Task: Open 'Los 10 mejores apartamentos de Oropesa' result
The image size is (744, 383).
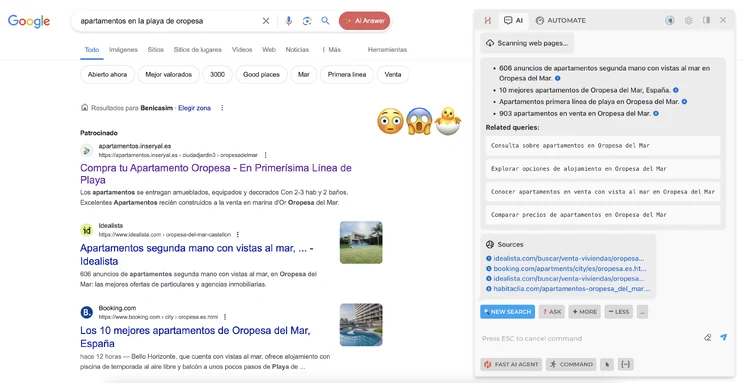Action: (x=195, y=336)
